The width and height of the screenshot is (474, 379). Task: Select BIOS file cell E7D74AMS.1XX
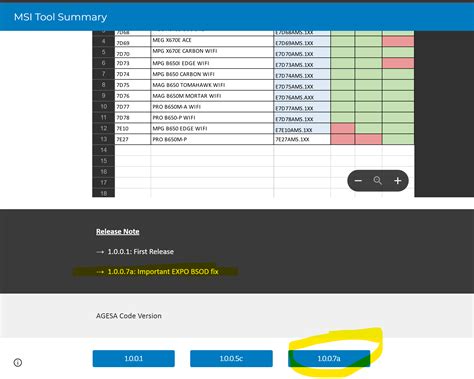302,74
